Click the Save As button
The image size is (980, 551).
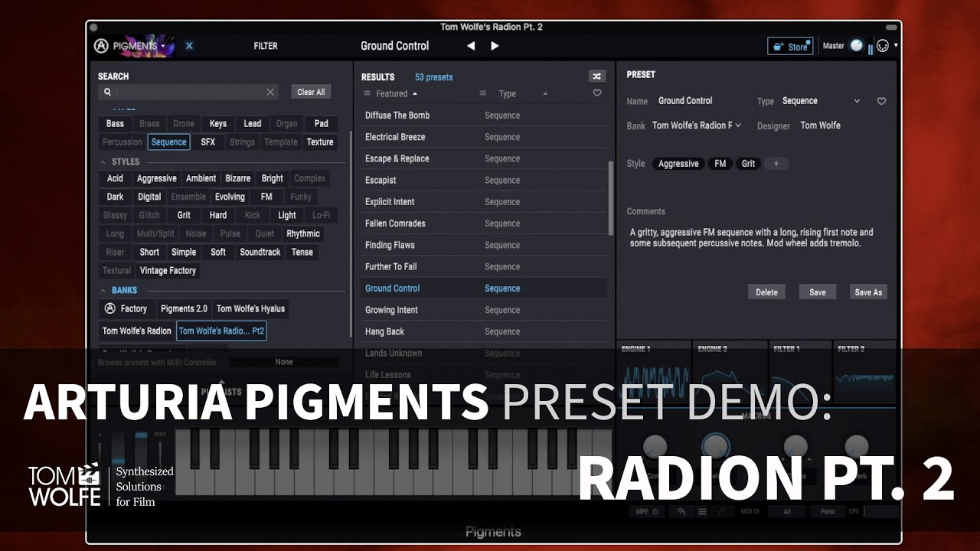click(x=868, y=292)
